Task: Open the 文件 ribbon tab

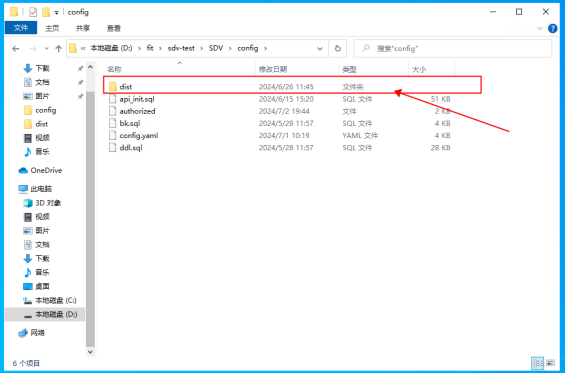Action: [x=21, y=28]
